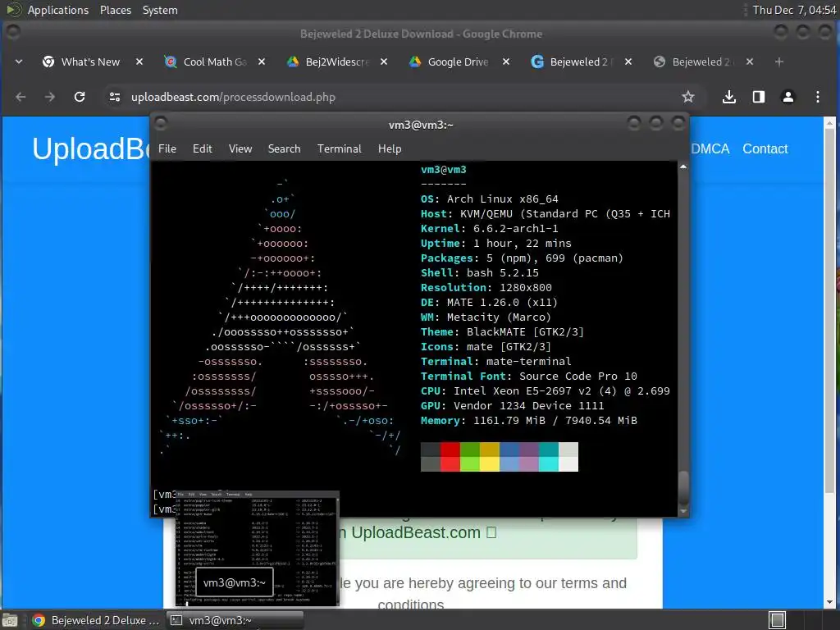Click the show desktop icon in bottom panel
This screenshot has height=630, width=840.
10,620
